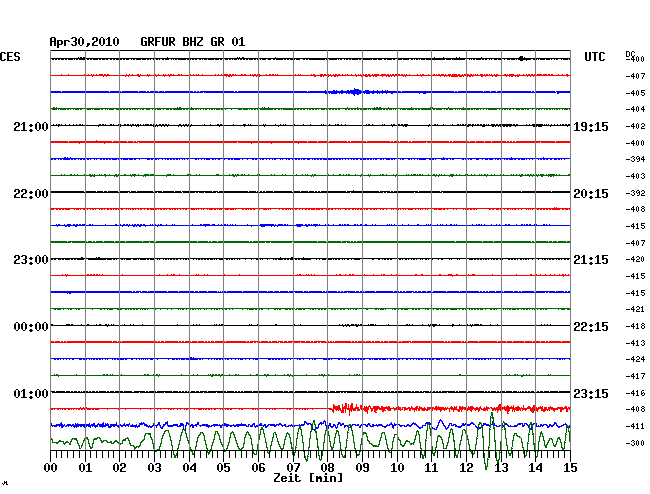Select the 01:00 local time label
The image size is (650, 494).
[x=31, y=393]
